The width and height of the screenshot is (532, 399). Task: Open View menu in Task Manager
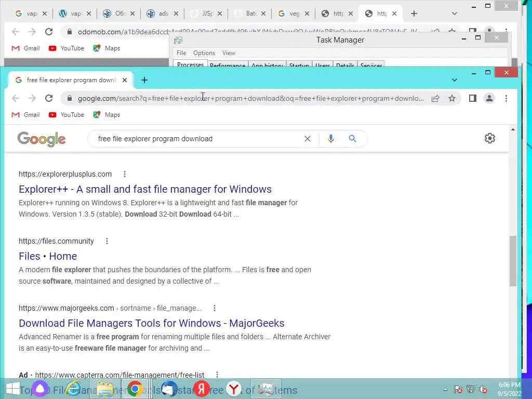tap(229, 53)
